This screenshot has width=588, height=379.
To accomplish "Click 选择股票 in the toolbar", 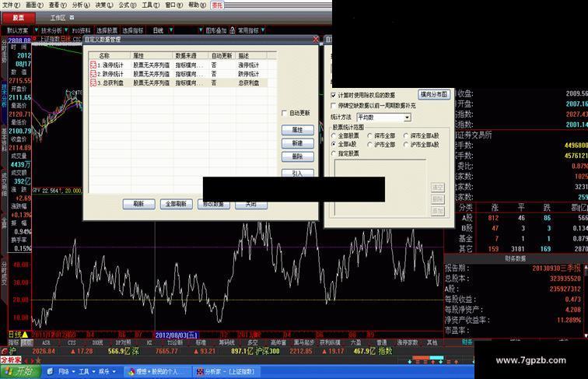I will click(x=107, y=30).
